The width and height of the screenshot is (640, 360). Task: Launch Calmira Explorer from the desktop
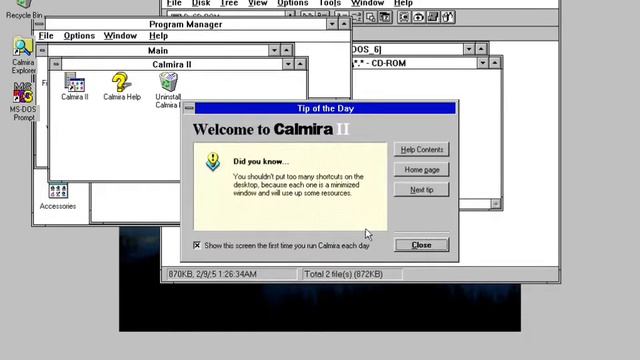[x=23, y=56]
